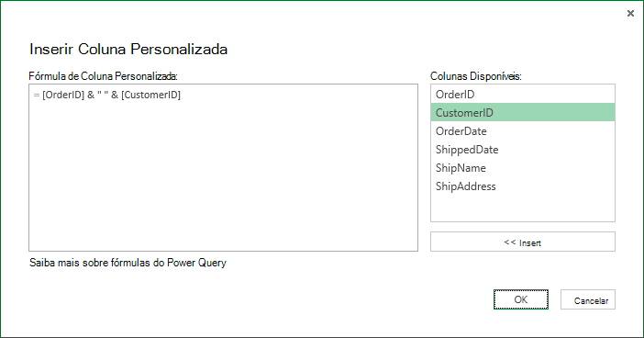Image resolution: width=644 pixels, height=338 pixels.
Task: Click inside the custom column formula box
Action: click(224, 168)
